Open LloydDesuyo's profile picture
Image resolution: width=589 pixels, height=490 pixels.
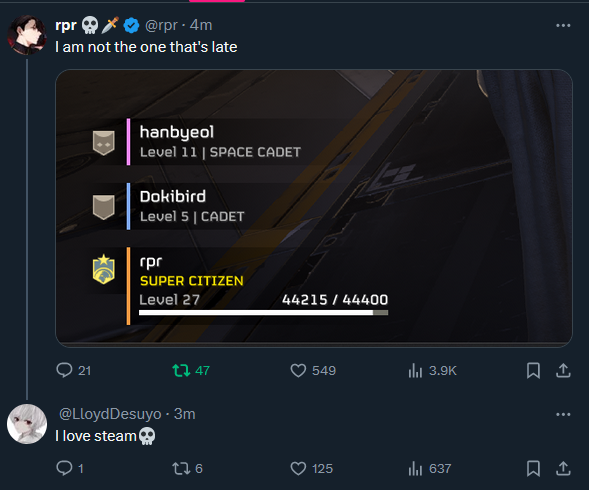(x=27, y=424)
